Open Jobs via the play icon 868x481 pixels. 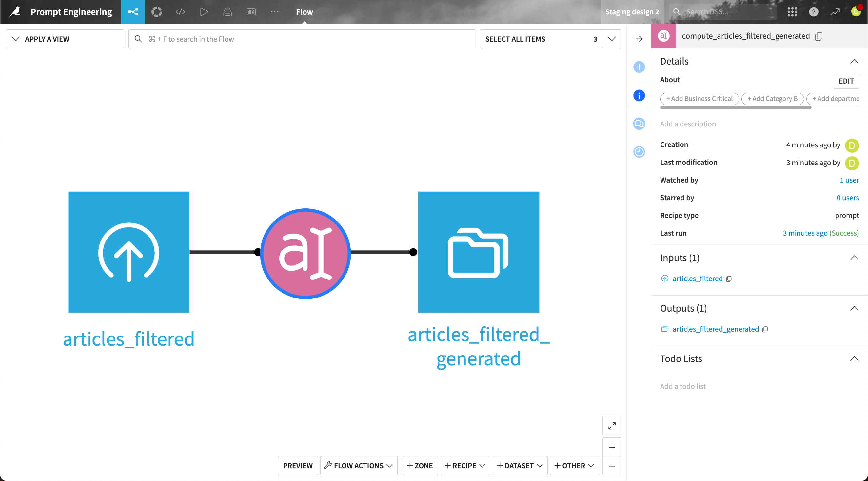click(x=204, y=12)
